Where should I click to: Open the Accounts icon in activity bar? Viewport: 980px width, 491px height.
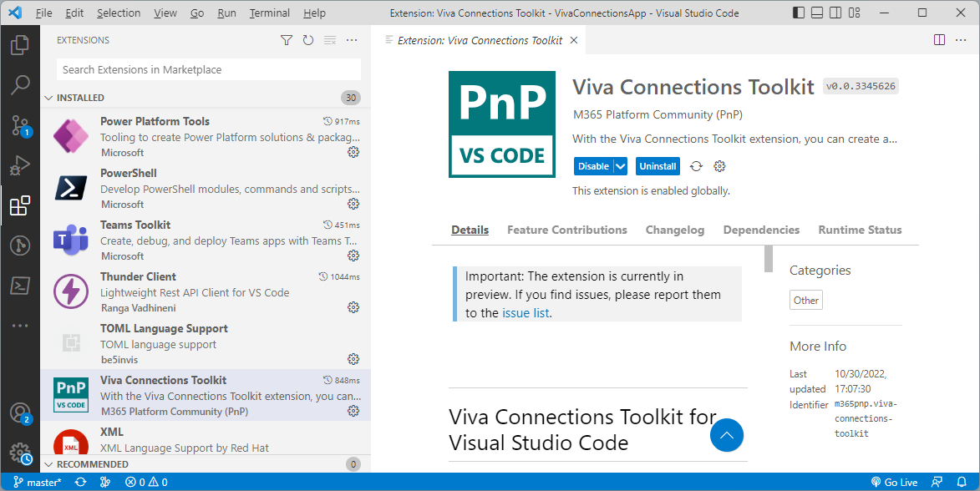pos(20,413)
